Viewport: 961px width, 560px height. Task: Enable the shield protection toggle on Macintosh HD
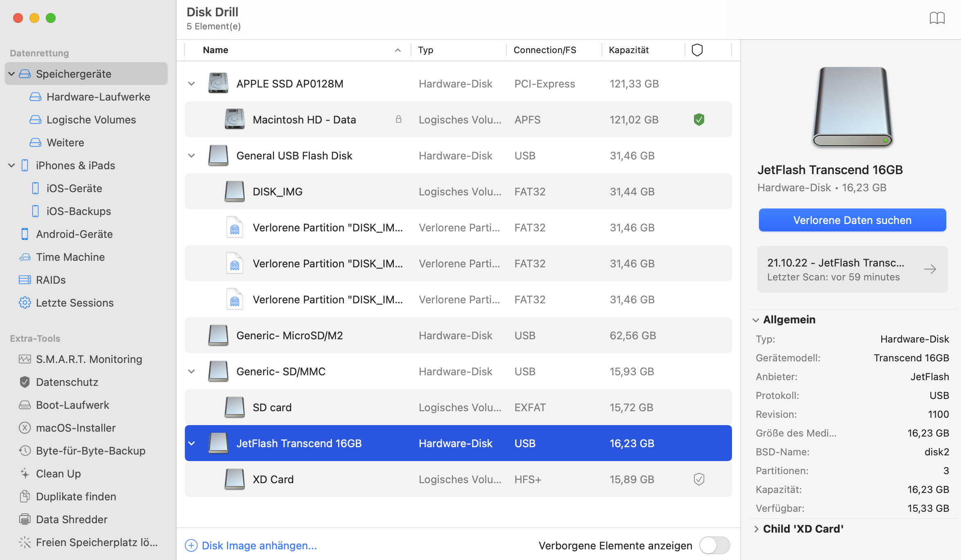(698, 119)
